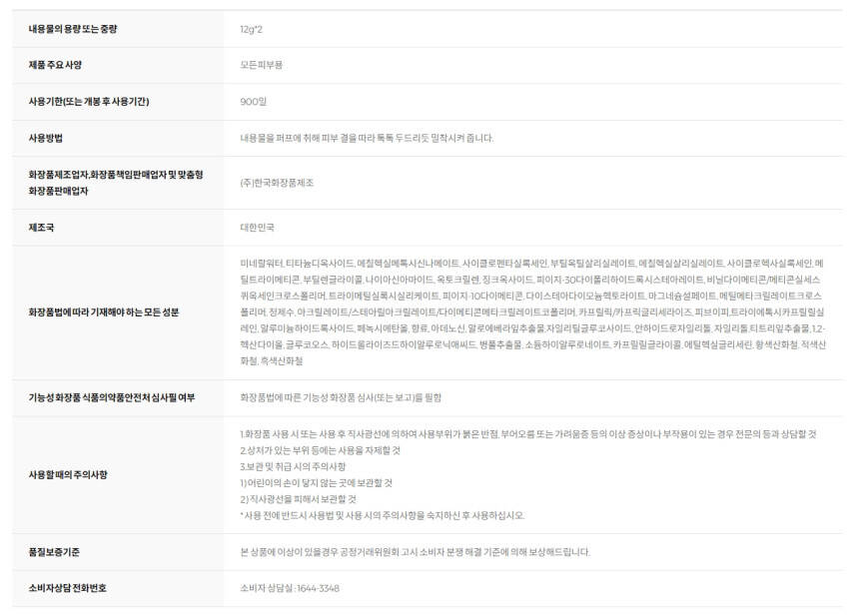The height and width of the screenshot is (616, 859).
Task: Select the '품질보증기준' label cell
Action: [55, 551]
